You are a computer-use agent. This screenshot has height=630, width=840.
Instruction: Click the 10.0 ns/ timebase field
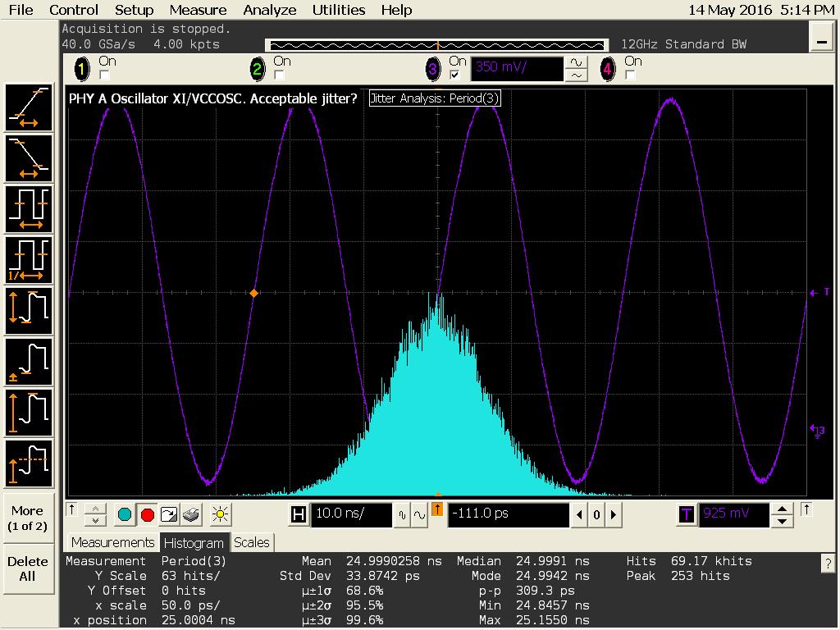click(x=351, y=515)
